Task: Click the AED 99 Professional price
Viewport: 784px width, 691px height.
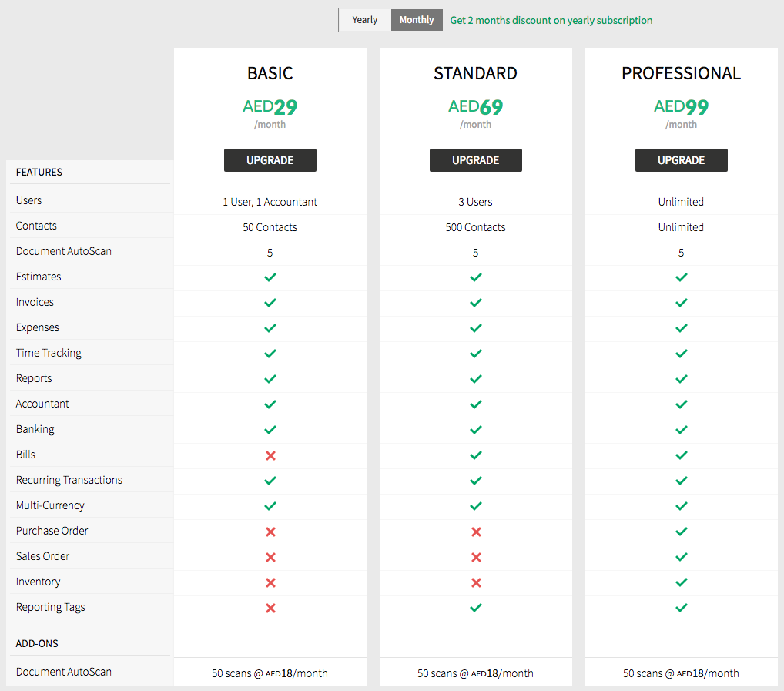Action: (681, 107)
